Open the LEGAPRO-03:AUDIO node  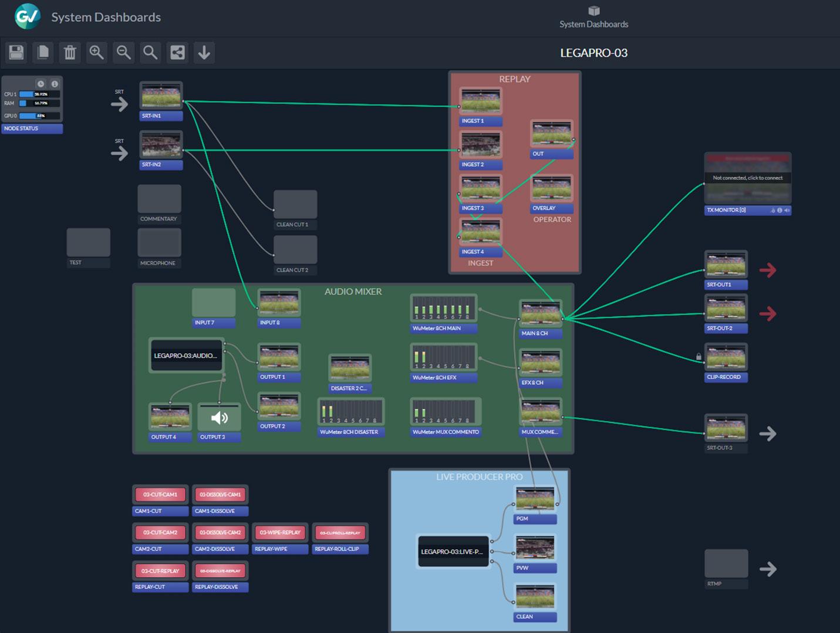tap(187, 356)
